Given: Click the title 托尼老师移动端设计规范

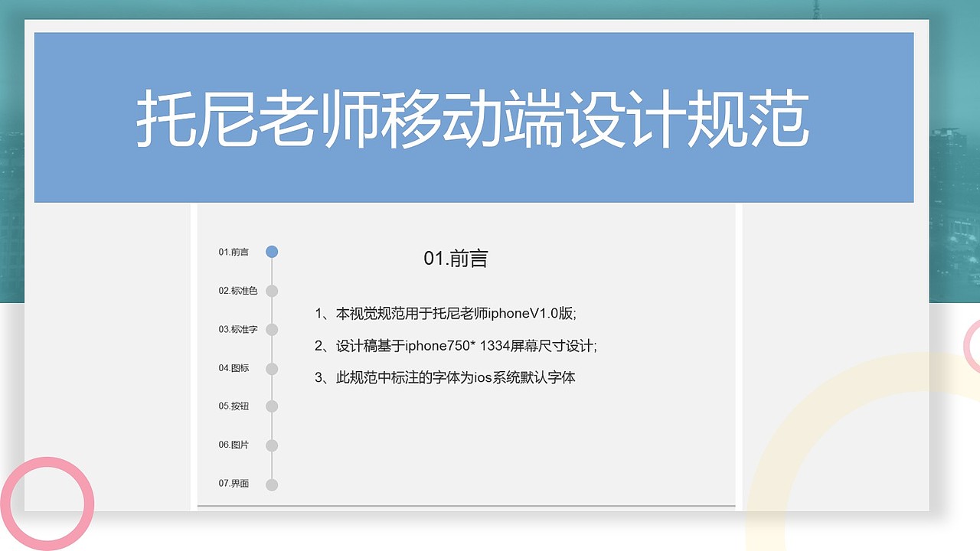Looking at the screenshot, I should pos(473,120).
